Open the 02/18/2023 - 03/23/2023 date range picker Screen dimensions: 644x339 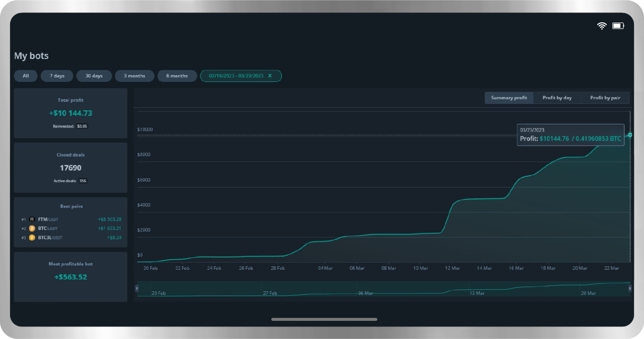click(236, 76)
